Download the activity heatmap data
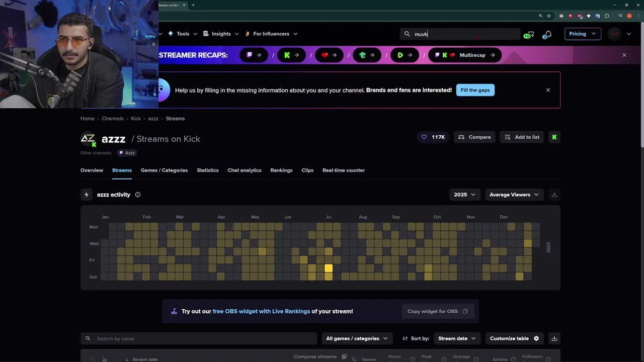644x362 pixels. coord(554,195)
